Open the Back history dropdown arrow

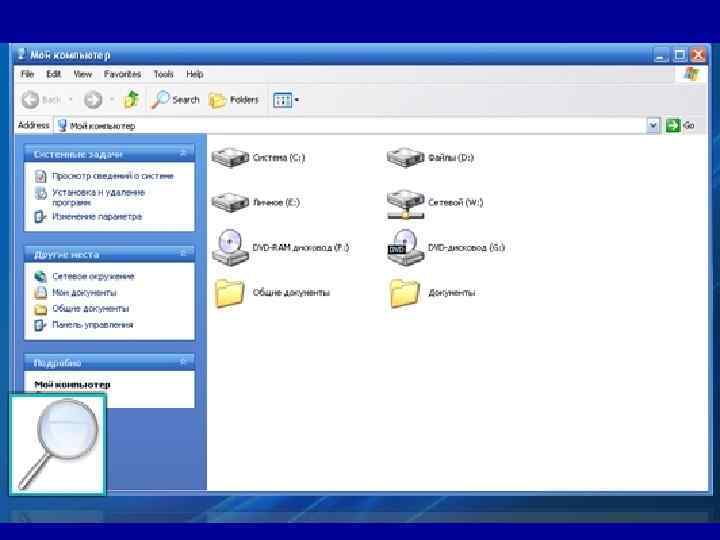(70, 100)
